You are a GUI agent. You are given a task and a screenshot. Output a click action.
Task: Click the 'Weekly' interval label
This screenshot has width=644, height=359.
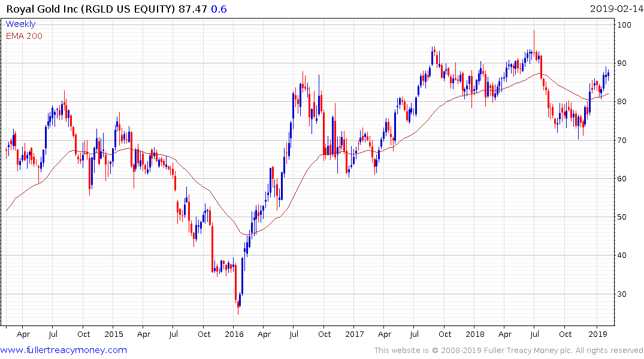coord(20,24)
